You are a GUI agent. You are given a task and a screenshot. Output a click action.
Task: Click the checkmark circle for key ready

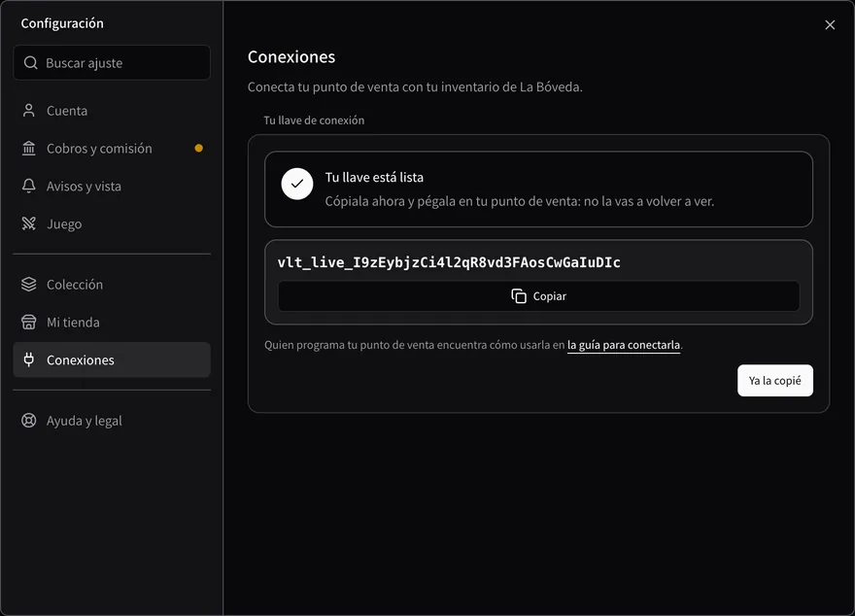point(297,185)
